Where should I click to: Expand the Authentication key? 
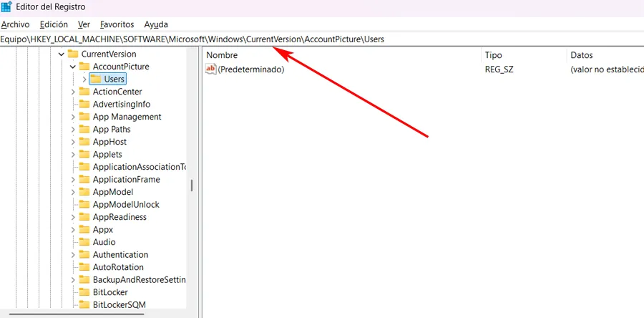[73, 255]
